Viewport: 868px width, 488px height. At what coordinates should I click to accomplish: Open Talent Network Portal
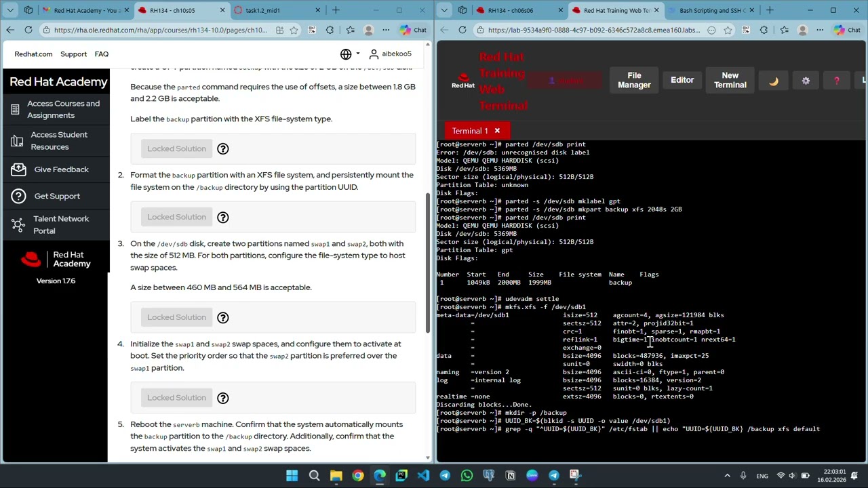coord(55,224)
